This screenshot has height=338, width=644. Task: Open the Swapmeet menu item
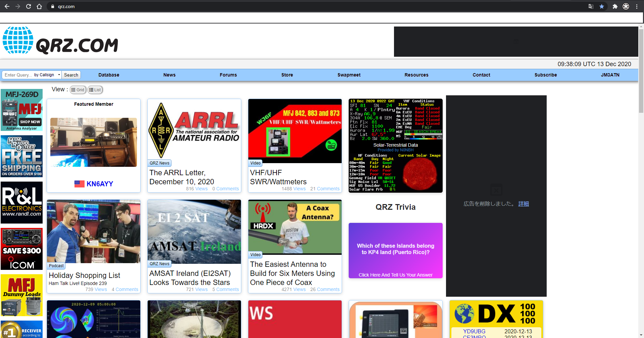[x=349, y=75]
